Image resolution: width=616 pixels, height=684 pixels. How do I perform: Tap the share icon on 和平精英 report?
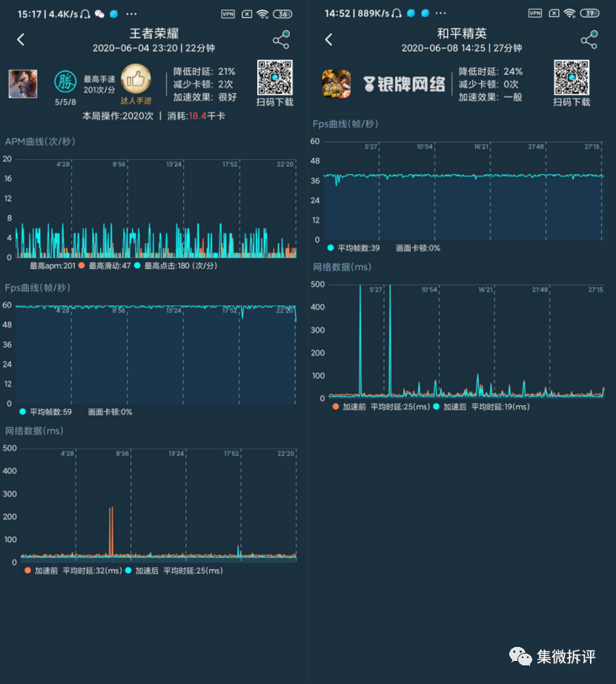589,40
